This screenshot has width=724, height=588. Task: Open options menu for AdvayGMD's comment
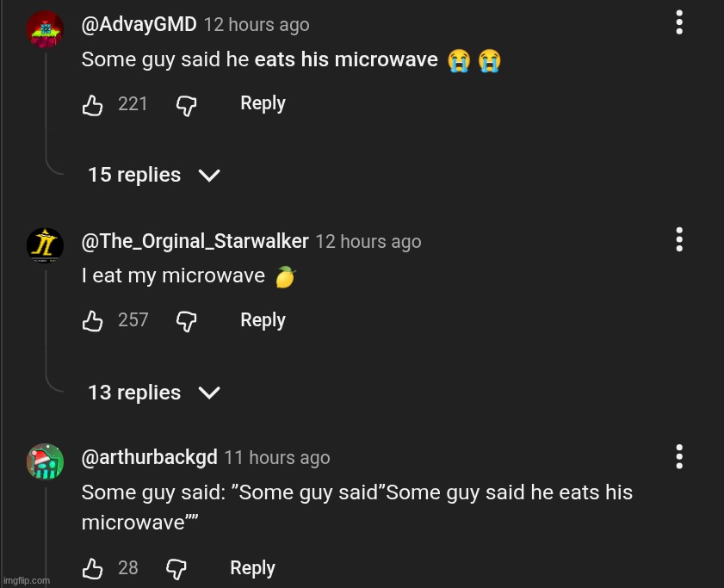point(679,24)
